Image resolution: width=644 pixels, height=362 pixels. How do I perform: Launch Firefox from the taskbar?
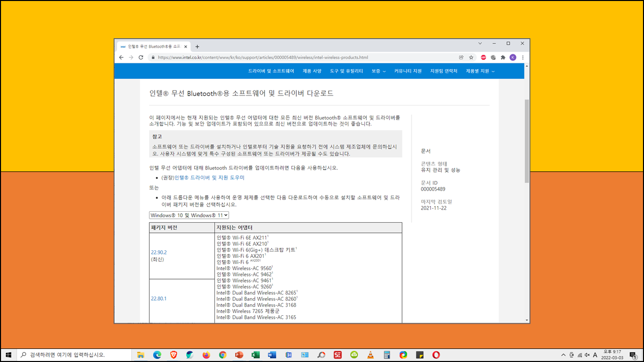click(206, 355)
